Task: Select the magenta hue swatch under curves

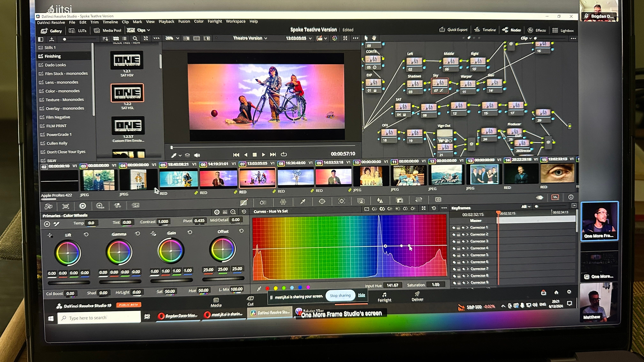Action: (x=308, y=287)
